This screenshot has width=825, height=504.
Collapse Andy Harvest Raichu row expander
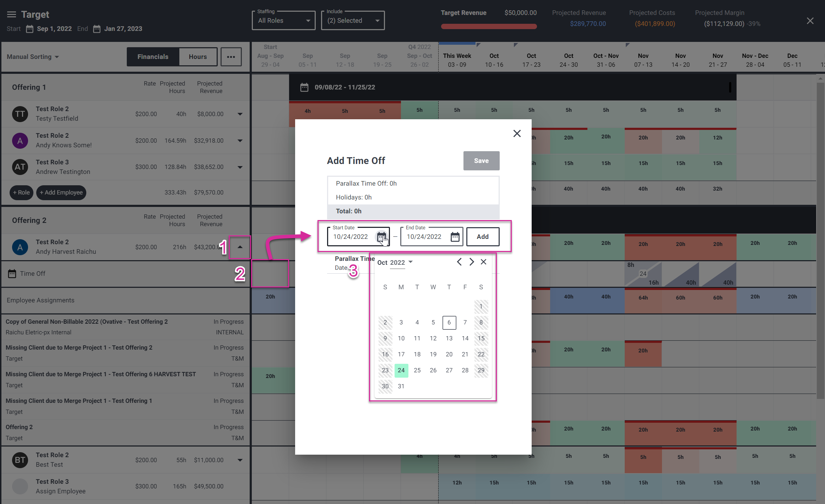click(240, 247)
